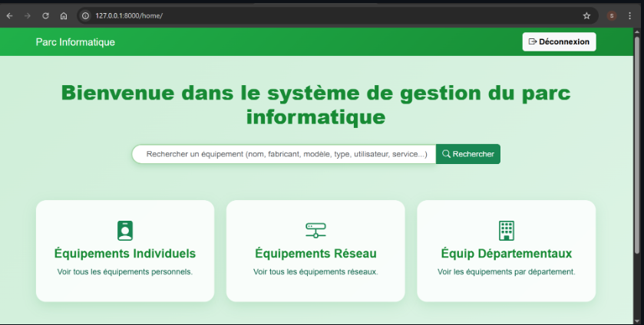
Task: Click the ID badge icon for Équipements Individuels
Action: (125, 230)
